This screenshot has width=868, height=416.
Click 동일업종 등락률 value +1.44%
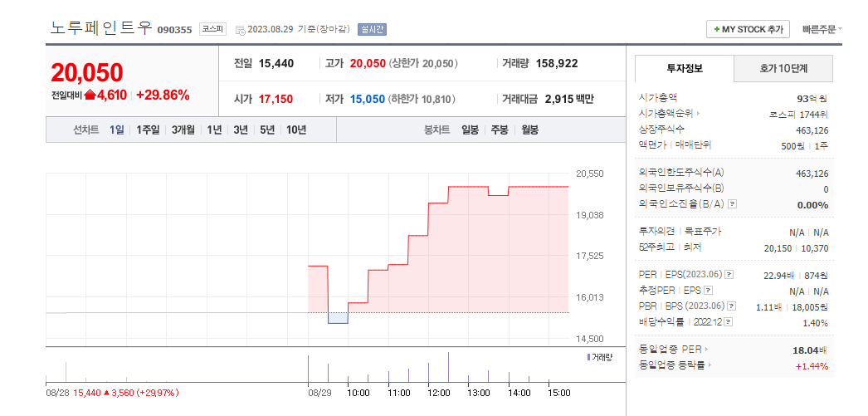(812, 366)
